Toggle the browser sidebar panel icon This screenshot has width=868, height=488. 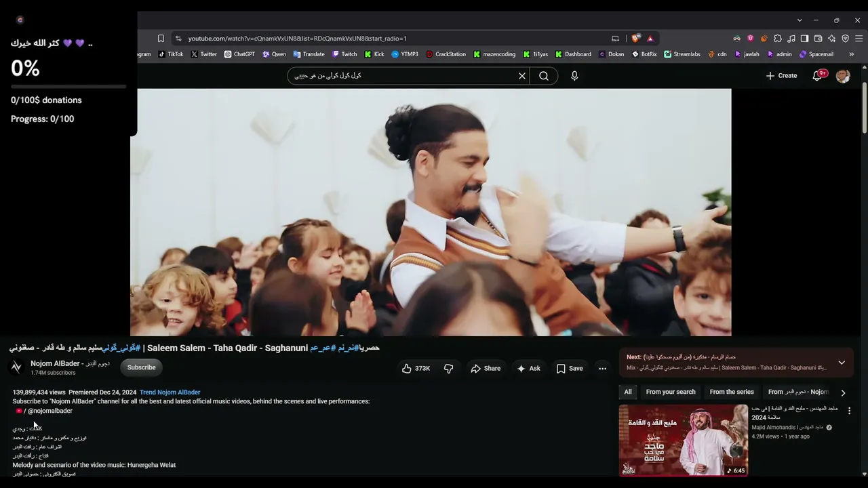pyautogui.click(x=805, y=39)
